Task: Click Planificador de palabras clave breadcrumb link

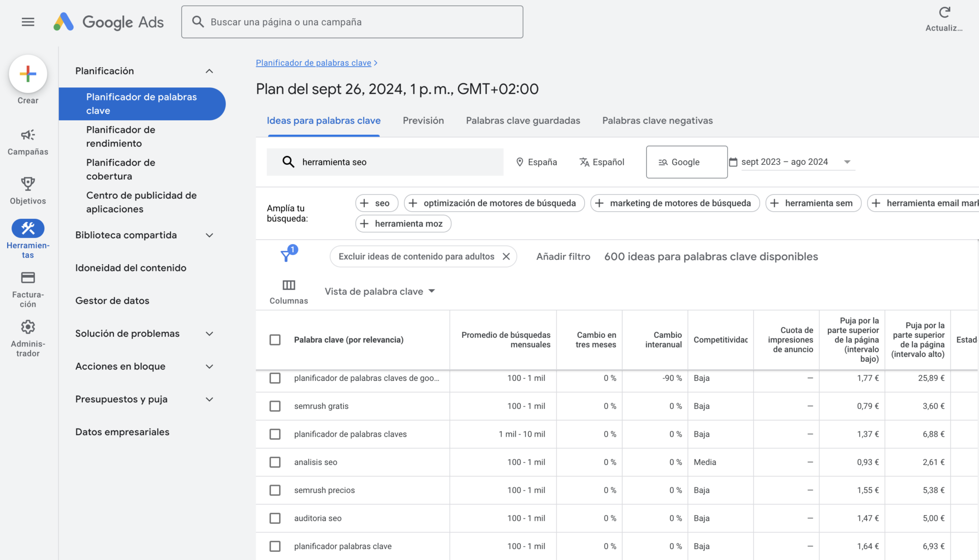Action: [x=314, y=63]
